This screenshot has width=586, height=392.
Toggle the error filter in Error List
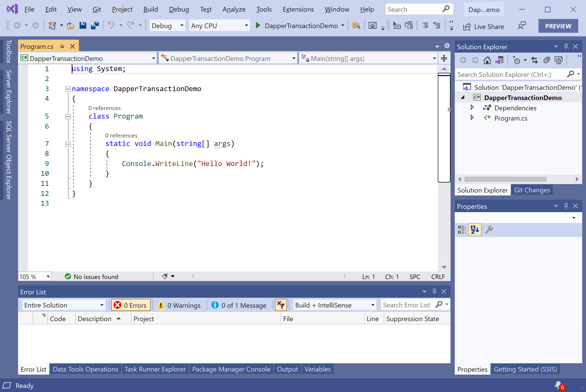281,305
